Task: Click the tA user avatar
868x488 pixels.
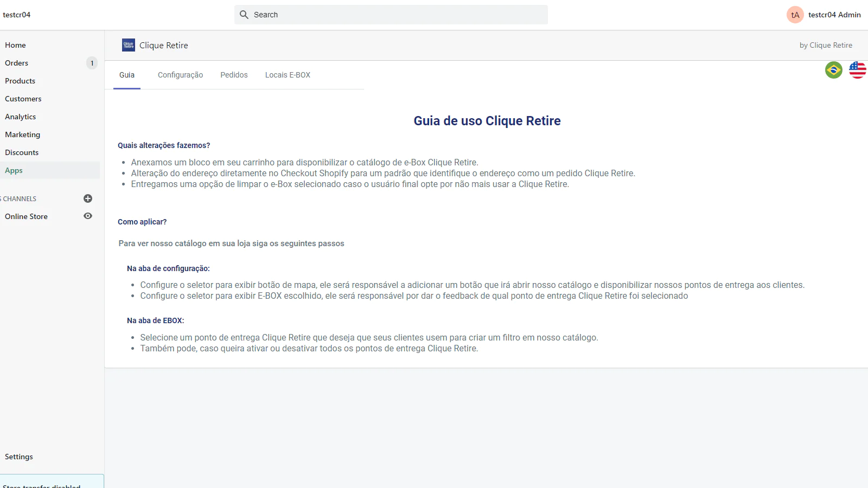Action: point(795,15)
